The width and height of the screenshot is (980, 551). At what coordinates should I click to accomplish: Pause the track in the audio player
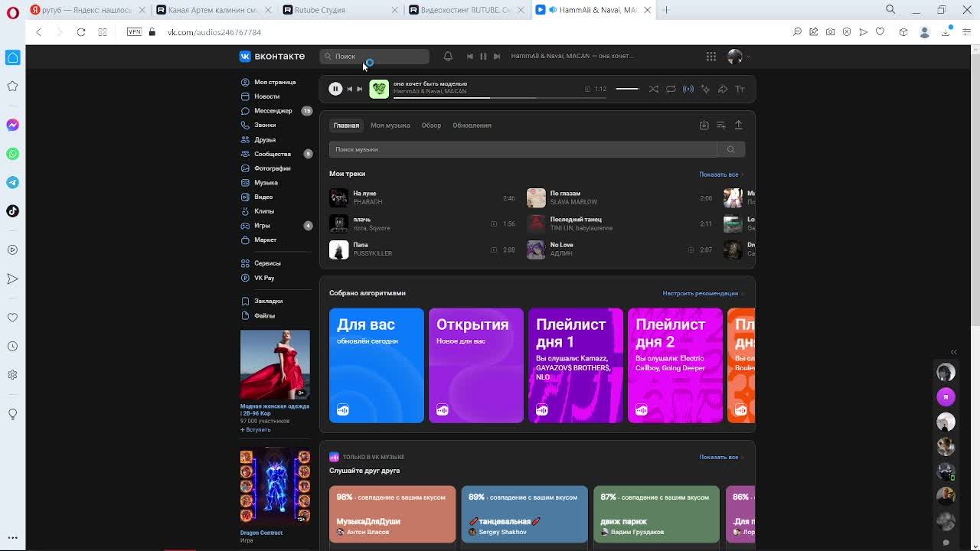[x=335, y=89]
